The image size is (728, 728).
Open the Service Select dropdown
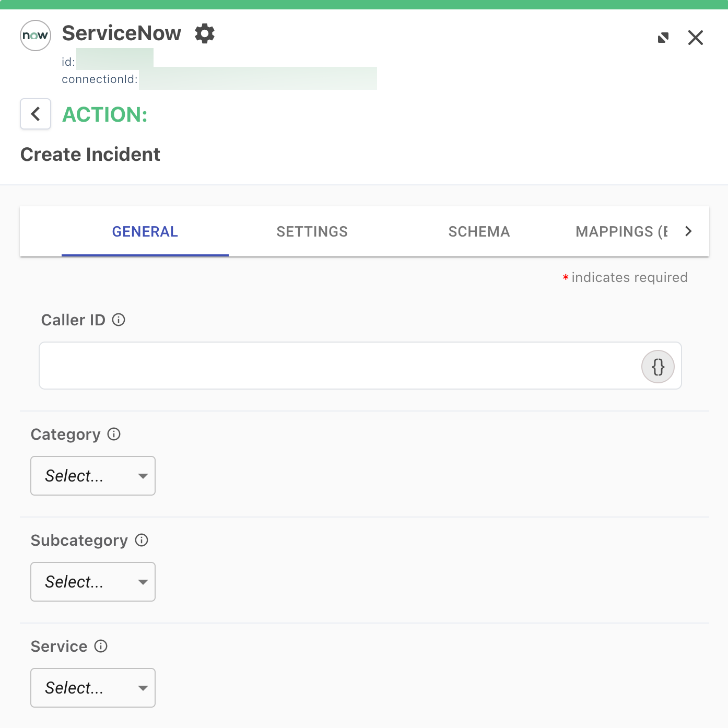pyautogui.click(x=92, y=688)
